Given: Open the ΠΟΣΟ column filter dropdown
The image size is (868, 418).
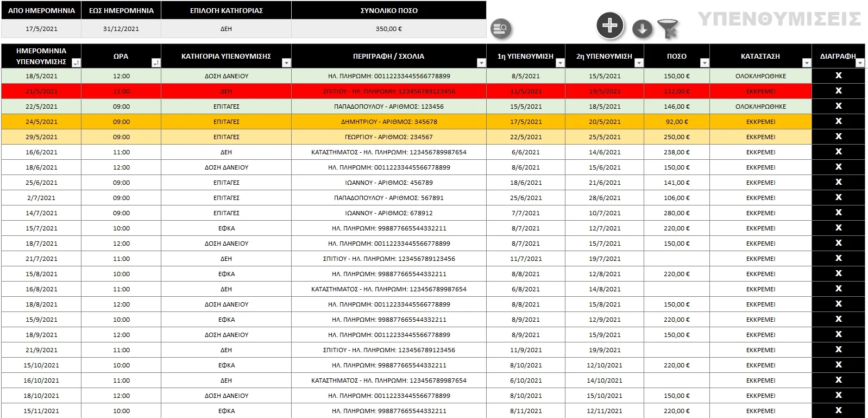Looking at the screenshot, I should 705,63.
